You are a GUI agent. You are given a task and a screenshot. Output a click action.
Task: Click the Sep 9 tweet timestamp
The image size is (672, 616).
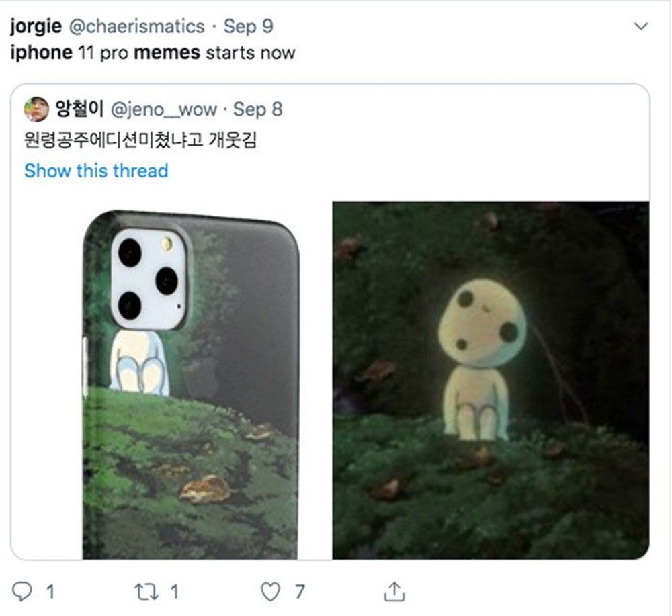(x=249, y=26)
